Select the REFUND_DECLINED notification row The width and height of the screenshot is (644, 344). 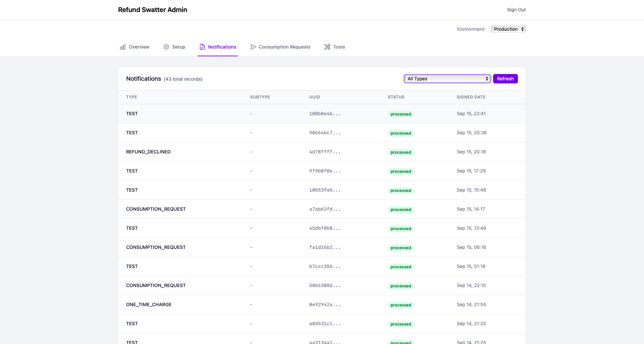(x=322, y=152)
